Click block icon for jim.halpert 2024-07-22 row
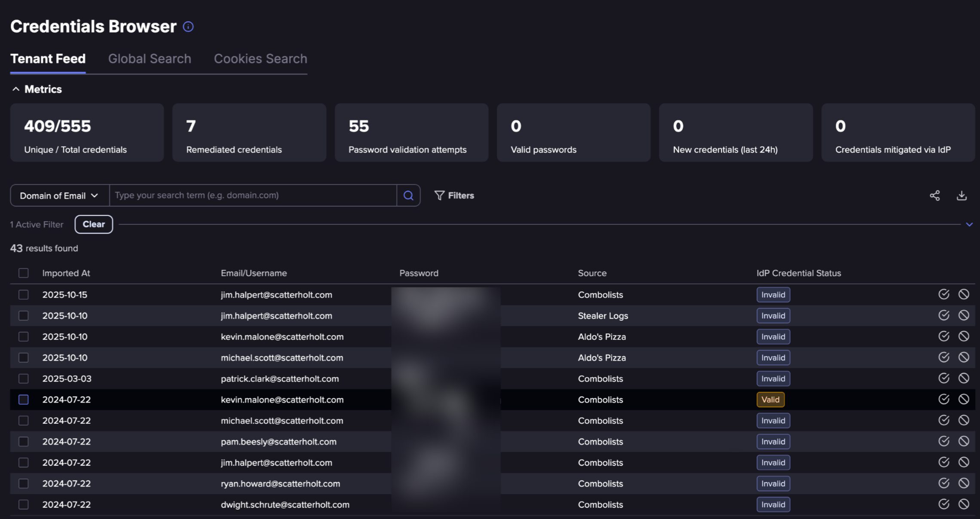The image size is (980, 519). click(964, 462)
